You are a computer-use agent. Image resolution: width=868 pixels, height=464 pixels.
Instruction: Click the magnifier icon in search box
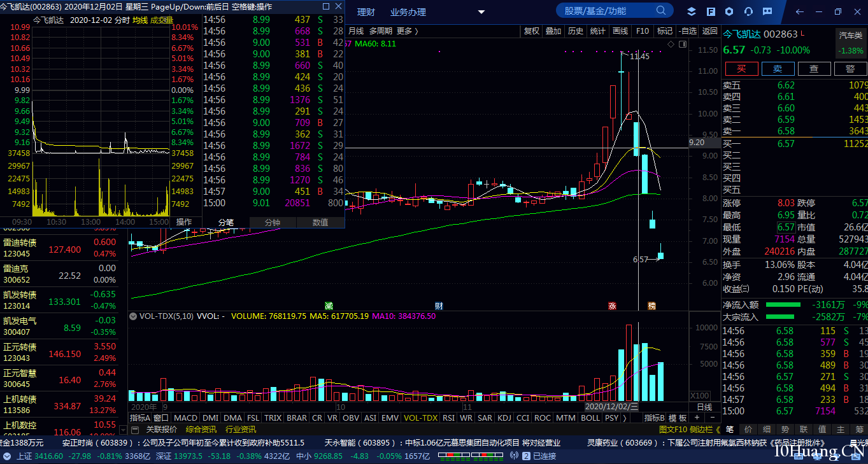(x=661, y=10)
